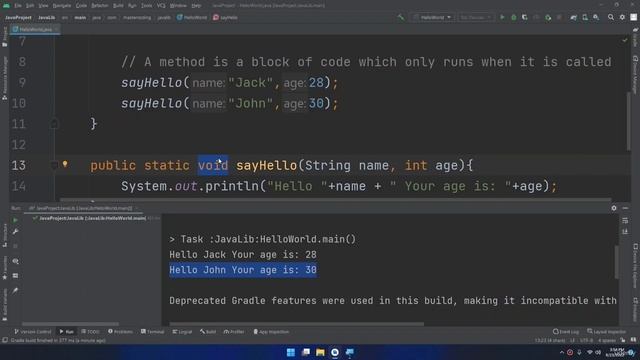Viewport: 640px width, 360px height.
Task: Open the Layout Inspector button
Action: (x=607, y=332)
